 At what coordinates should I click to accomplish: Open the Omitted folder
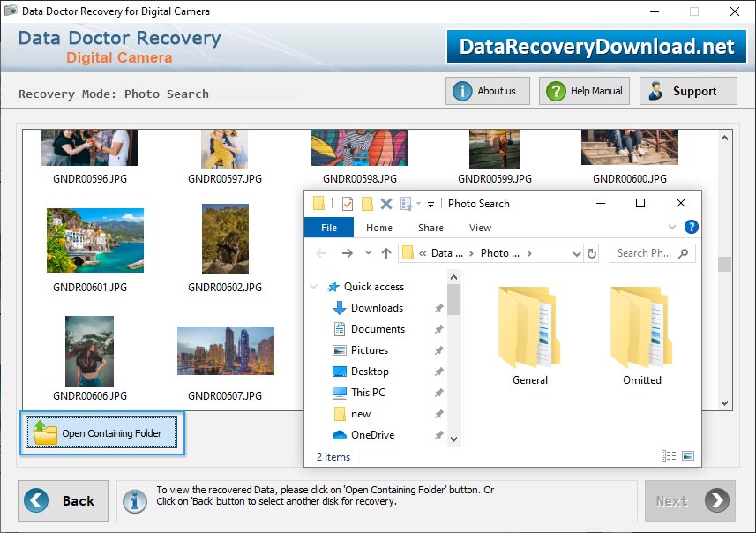click(x=641, y=336)
